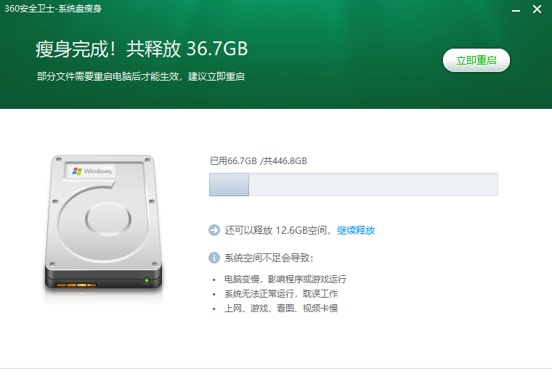Click the 瘦身完成 共释放 36.7GB headline

[x=142, y=49]
